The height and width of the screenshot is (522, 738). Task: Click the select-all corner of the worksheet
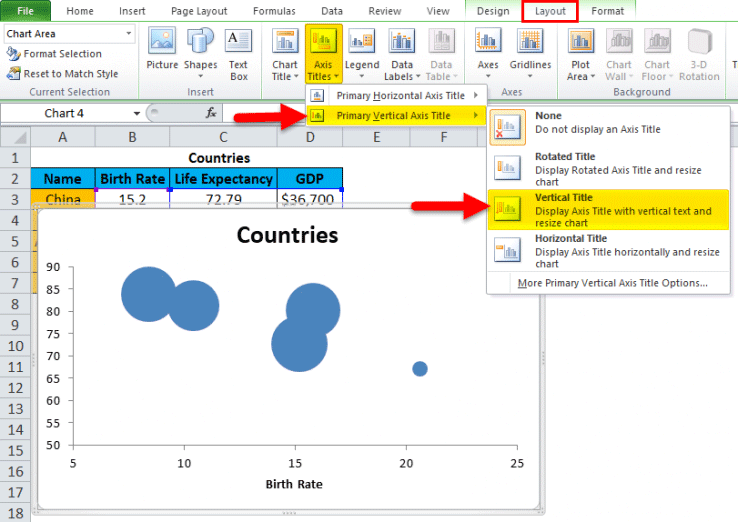15,137
